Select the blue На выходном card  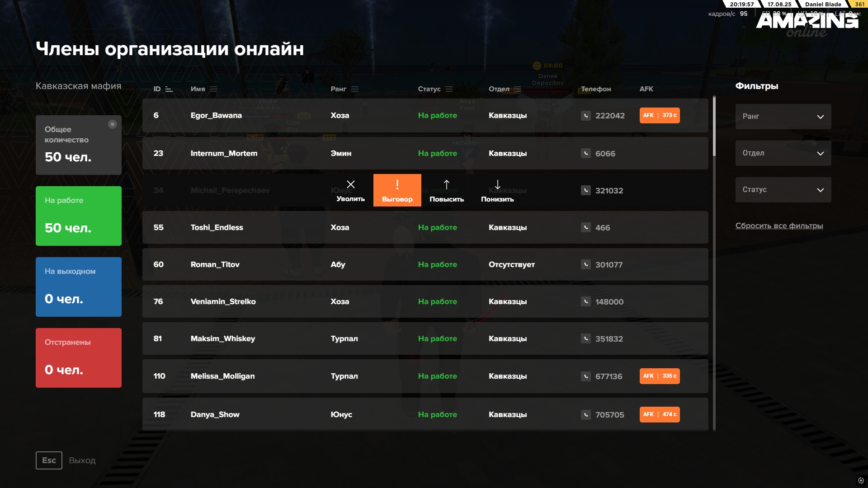(x=79, y=287)
